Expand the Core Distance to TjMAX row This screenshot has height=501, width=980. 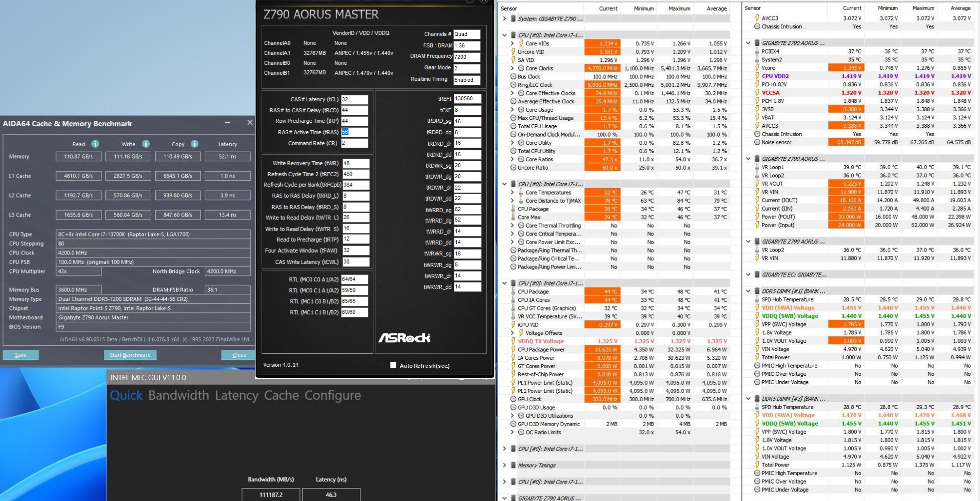pyautogui.click(x=512, y=201)
